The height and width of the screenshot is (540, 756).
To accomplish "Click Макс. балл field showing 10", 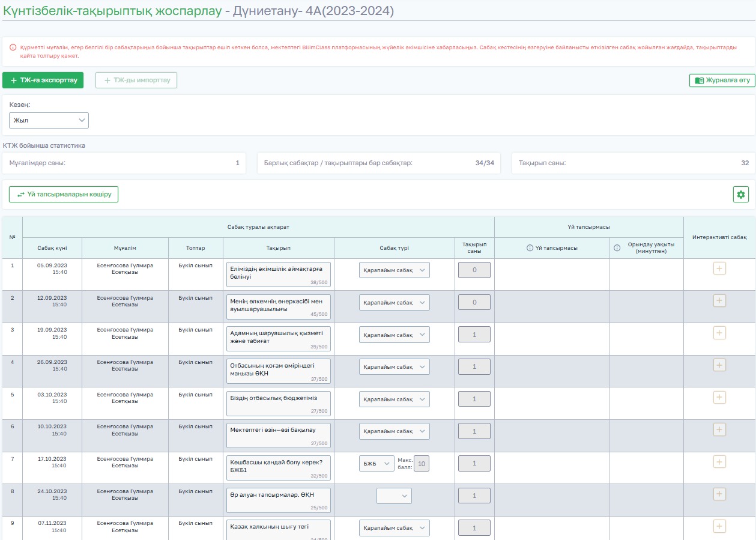I will (x=422, y=464).
